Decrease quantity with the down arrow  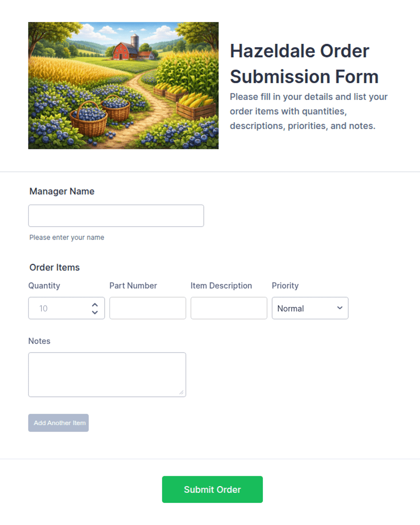[95, 312]
